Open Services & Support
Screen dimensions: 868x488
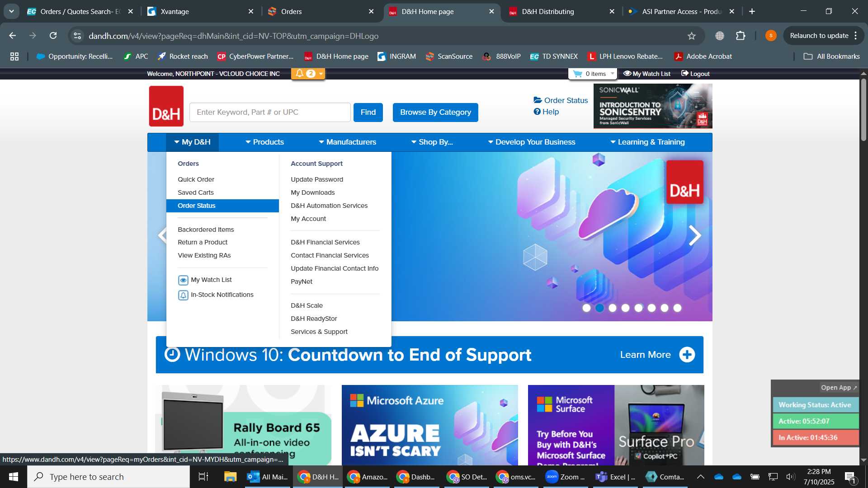click(319, 332)
